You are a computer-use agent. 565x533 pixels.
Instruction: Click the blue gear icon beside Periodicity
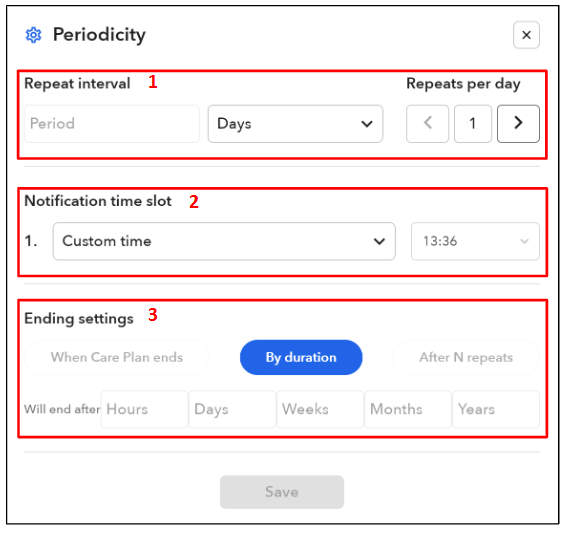click(34, 35)
